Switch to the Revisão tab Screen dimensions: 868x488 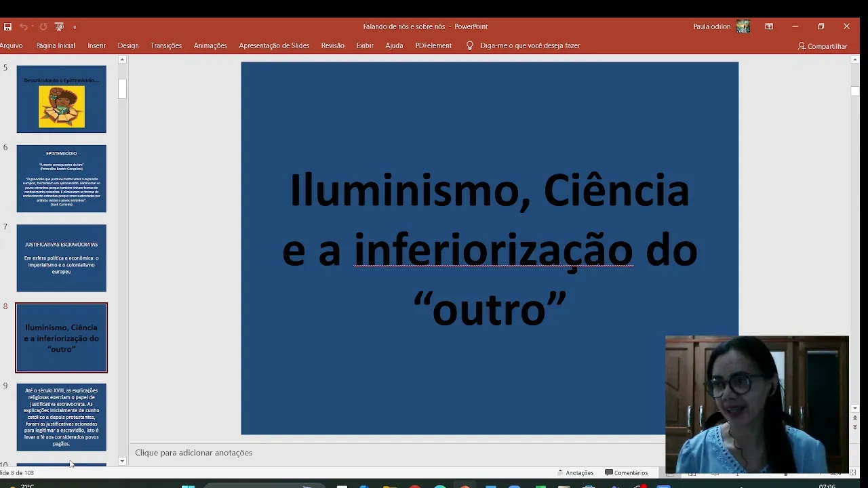(x=333, y=45)
